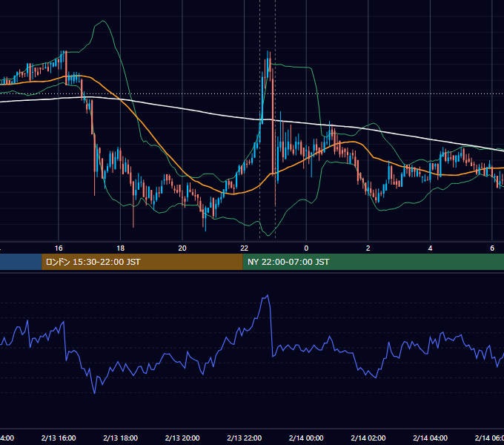The height and width of the screenshot is (445, 504).
Task: Click the '2/13 20:00' date label
Action: coord(182,438)
